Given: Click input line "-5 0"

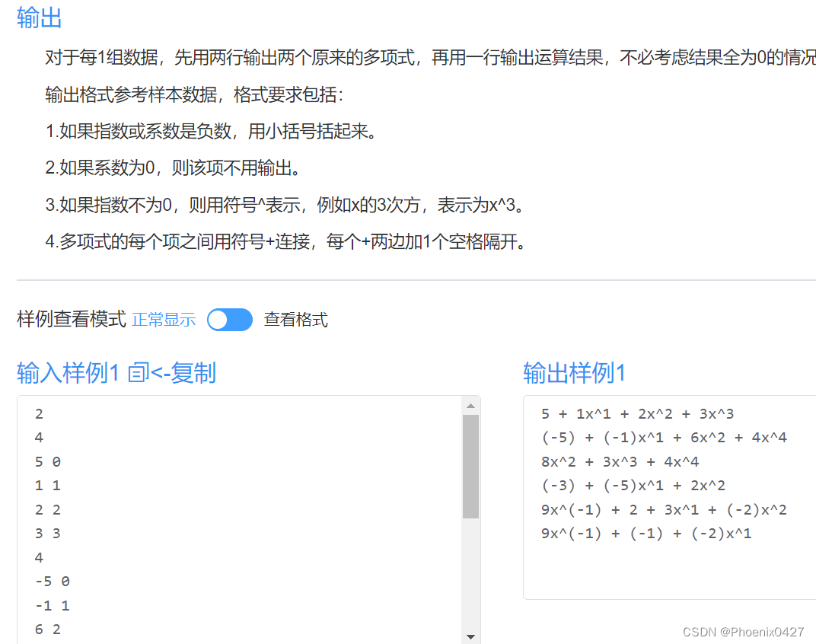Looking at the screenshot, I should click(52, 582).
